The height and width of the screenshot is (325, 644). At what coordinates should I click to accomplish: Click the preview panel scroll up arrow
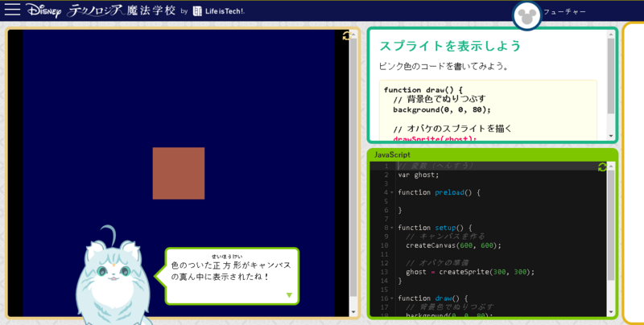pos(353,35)
